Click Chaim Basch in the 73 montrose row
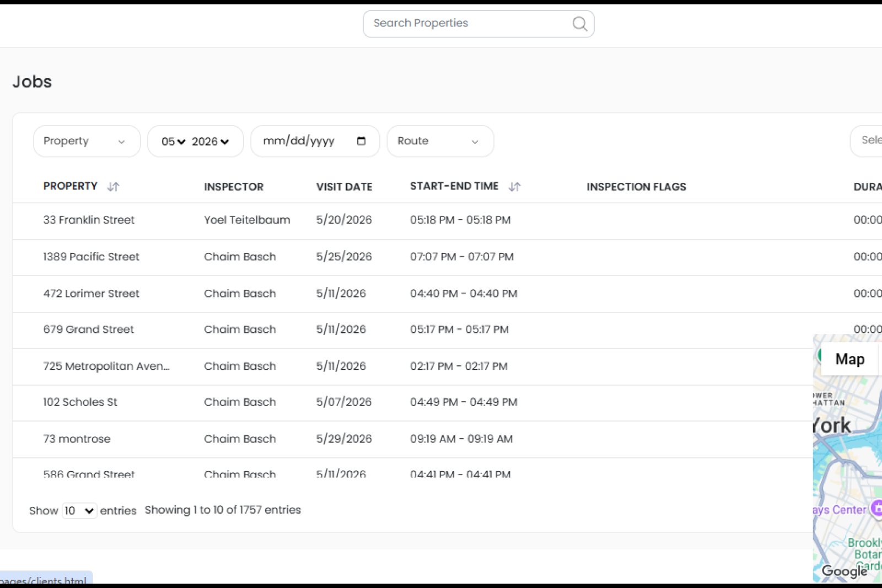Viewport: 882px width, 588px height. [240, 439]
